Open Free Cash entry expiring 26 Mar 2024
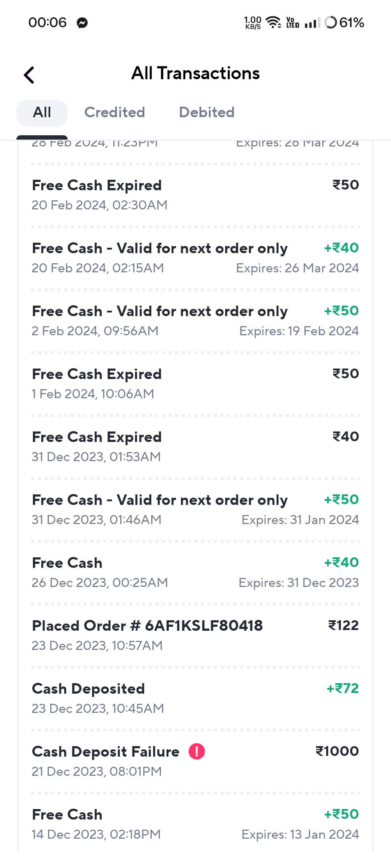 [195, 258]
